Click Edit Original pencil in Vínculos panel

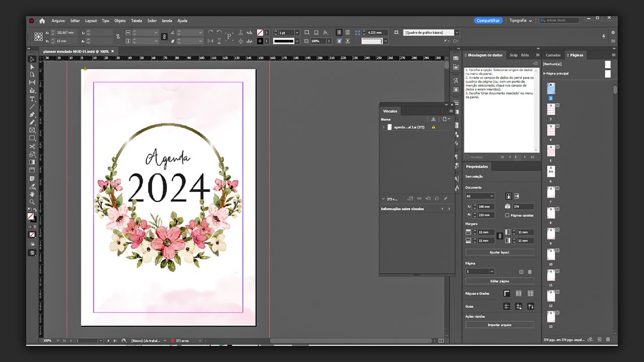[446, 199]
